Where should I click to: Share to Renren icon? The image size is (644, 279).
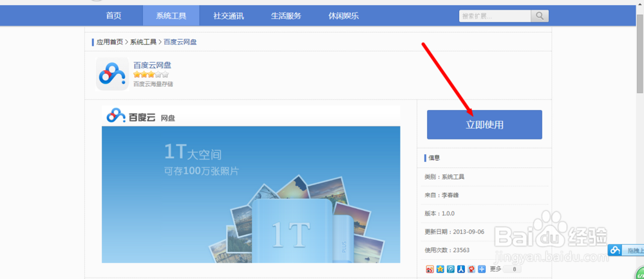[x=461, y=269]
